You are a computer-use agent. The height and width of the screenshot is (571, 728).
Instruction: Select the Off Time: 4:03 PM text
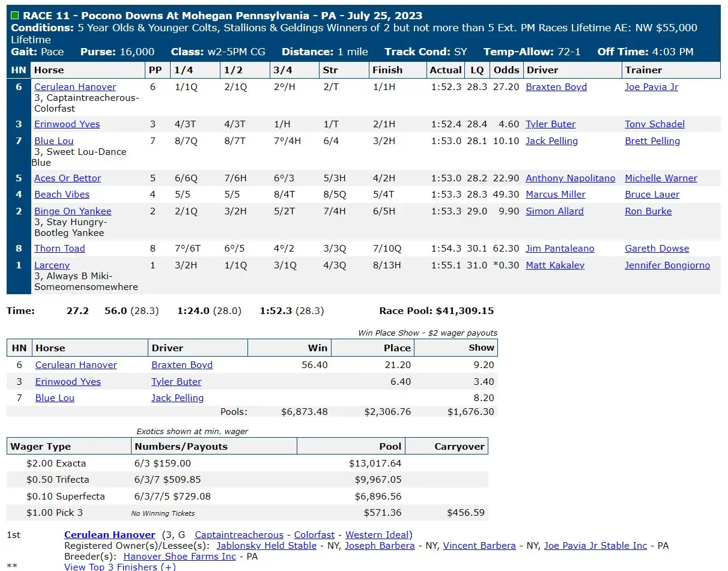645,52
